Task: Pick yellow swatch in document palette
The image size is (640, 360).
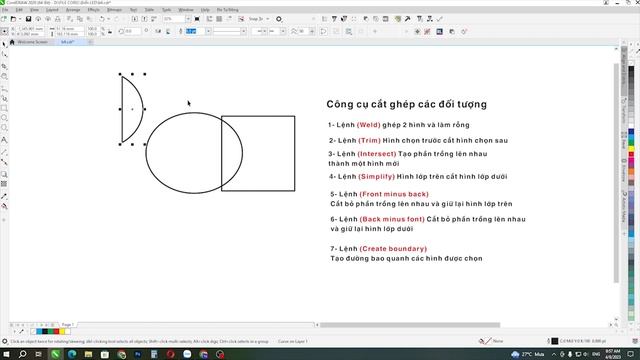Action: tap(62, 331)
